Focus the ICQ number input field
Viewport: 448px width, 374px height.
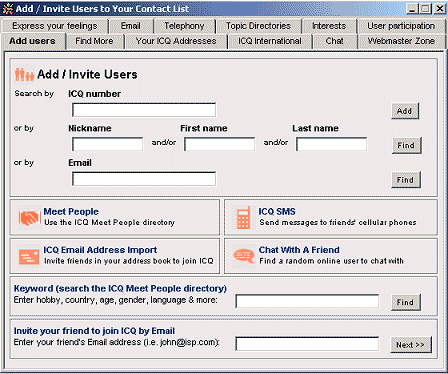point(144,110)
